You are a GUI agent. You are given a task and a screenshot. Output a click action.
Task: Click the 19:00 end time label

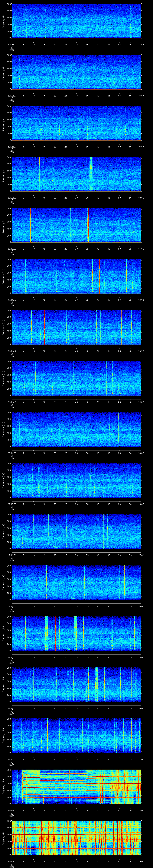click(141, 657)
